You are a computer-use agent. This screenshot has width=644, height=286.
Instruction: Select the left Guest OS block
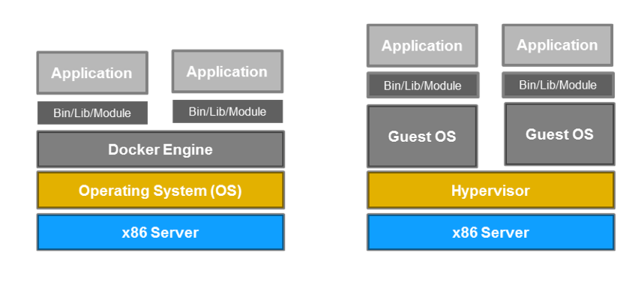(422, 136)
